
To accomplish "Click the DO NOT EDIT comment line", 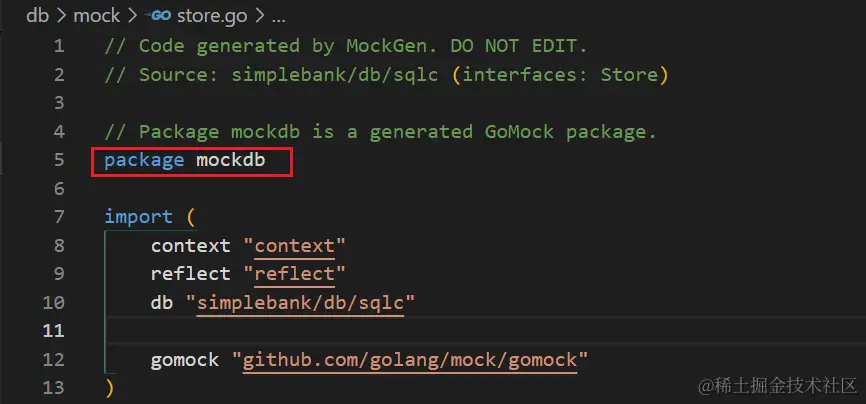I will (346, 46).
